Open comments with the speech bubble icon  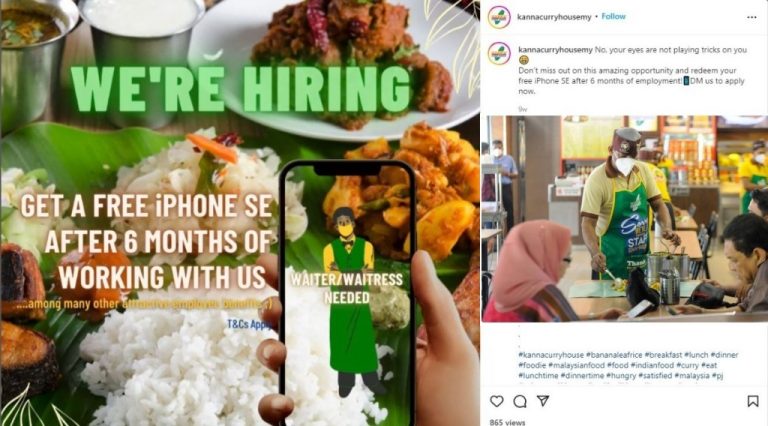pos(520,402)
